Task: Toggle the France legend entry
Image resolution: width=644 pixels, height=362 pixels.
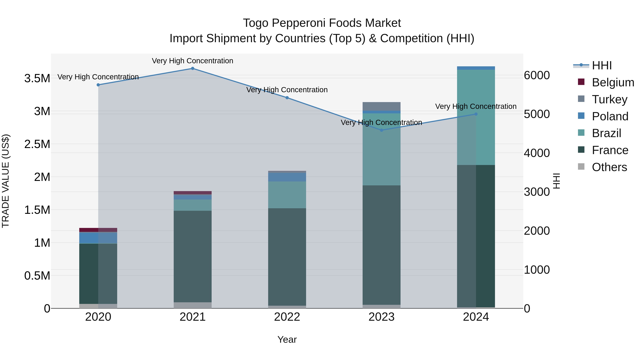Action: pos(603,150)
